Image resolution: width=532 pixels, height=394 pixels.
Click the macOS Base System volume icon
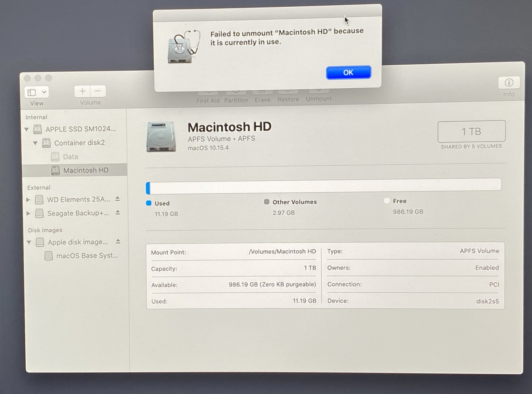[x=48, y=256]
